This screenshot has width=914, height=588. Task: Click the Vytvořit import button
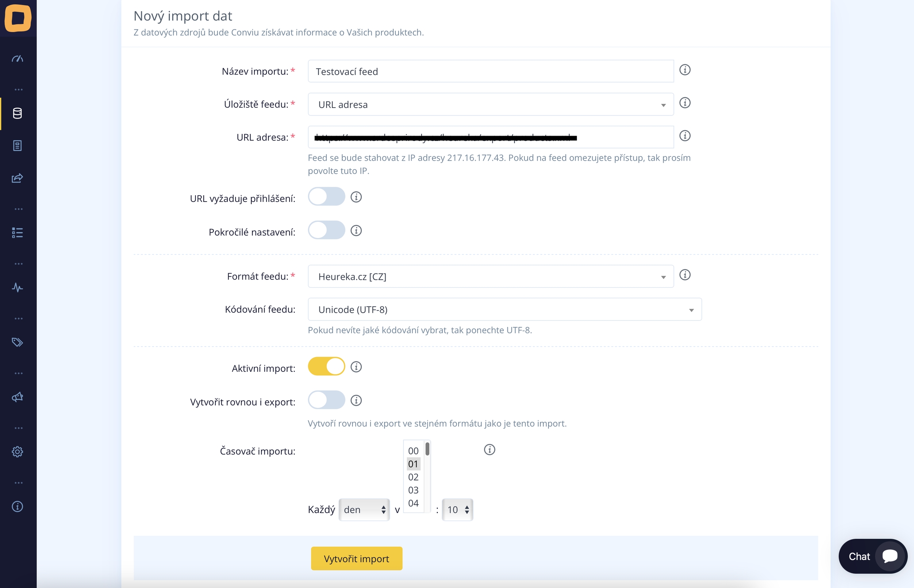[356, 559]
